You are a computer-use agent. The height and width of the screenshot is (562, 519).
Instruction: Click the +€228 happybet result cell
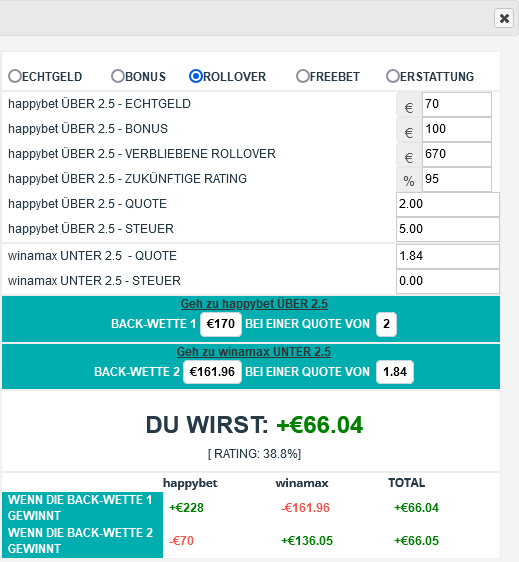click(x=186, y=508)
